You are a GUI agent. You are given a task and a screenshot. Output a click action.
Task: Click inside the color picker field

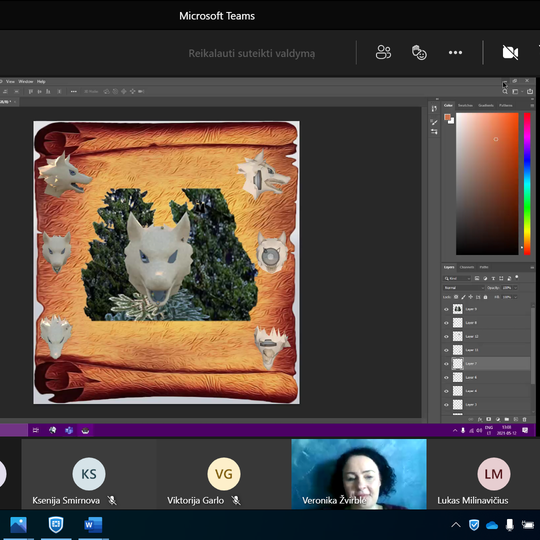click(x=487, y=184)
